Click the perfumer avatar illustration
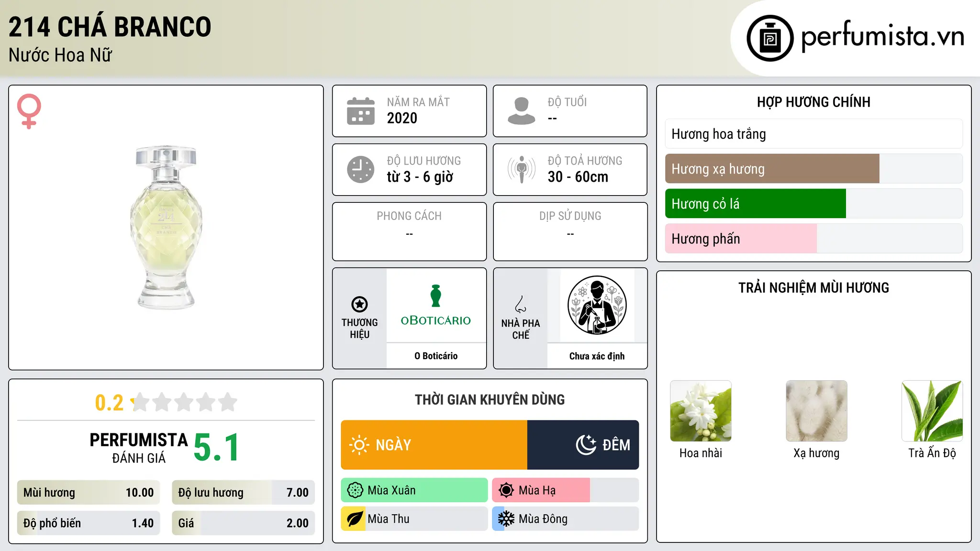The height and width of the screenshot is (551, 980). (x=597, y=305)
